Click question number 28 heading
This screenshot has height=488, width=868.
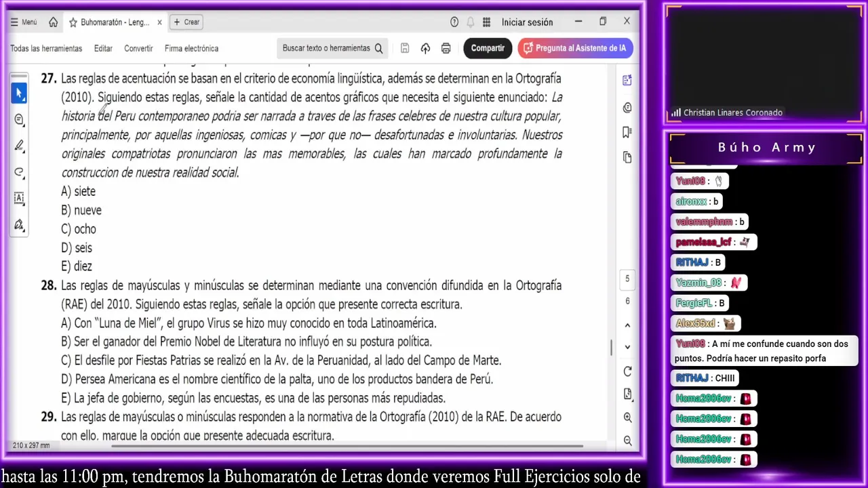click(x=48, y=285)
